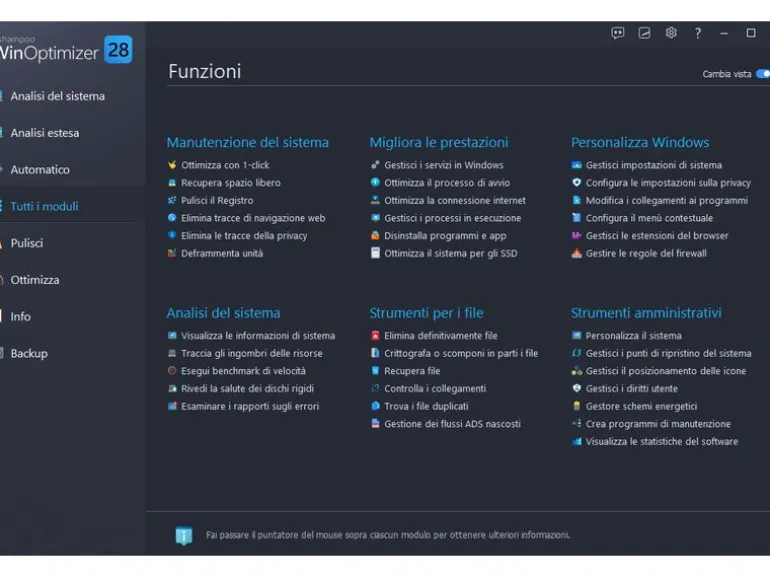This screenshot has width=770, height=578.
Task: Open Recupera file module
Action: [x=412, y=371]
